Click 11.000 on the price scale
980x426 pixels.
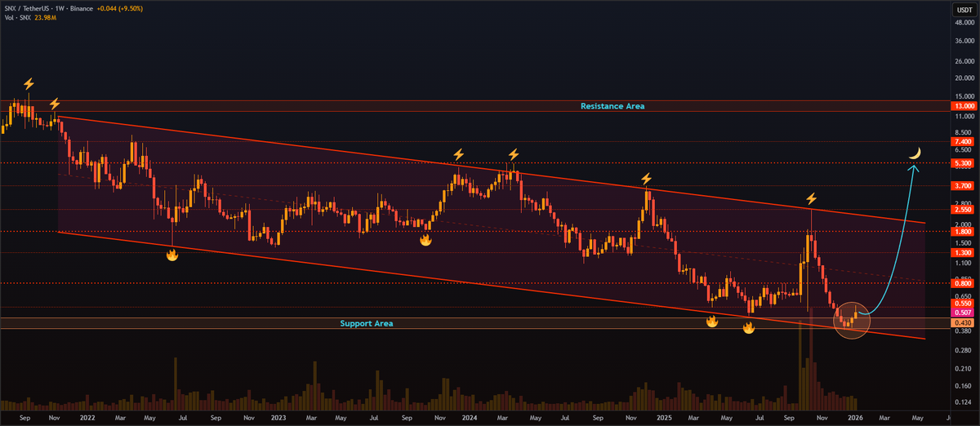[x=964, y=116]
